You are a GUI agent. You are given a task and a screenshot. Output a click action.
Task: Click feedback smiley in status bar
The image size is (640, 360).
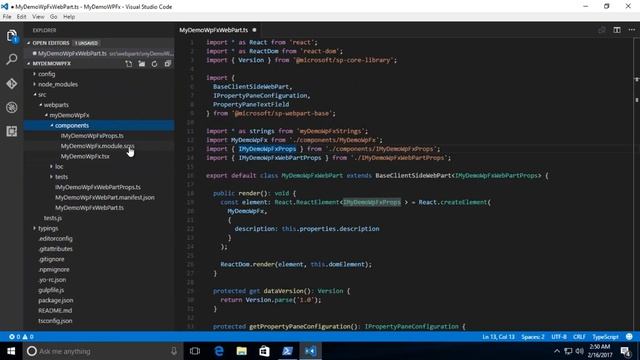pos(629,337)
